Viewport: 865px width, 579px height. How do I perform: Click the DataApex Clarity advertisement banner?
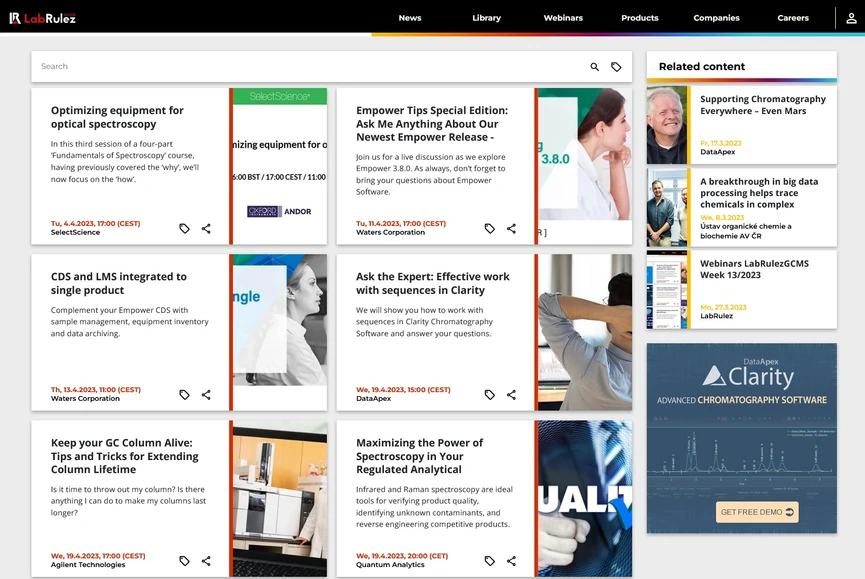point(741,438)
